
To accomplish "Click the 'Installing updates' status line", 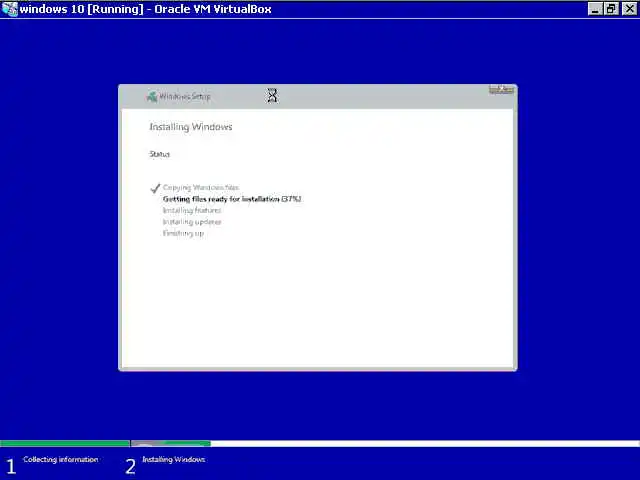I will click(192, 222).
